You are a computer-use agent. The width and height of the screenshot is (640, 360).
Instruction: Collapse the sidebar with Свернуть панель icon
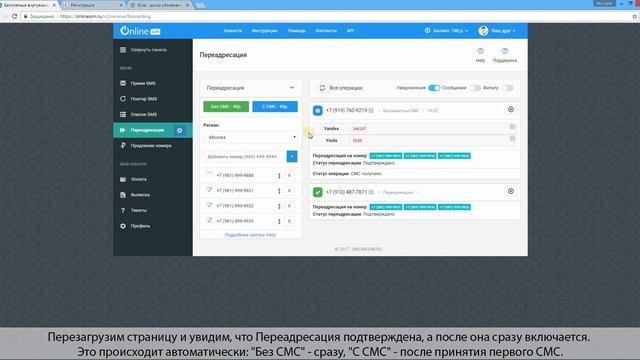123,50
